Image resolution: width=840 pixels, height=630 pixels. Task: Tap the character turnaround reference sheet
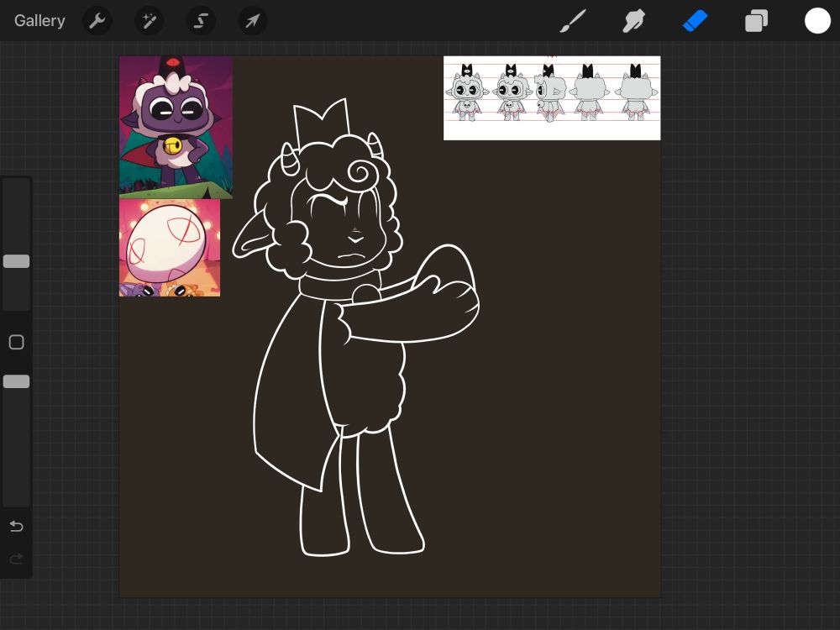552,98
